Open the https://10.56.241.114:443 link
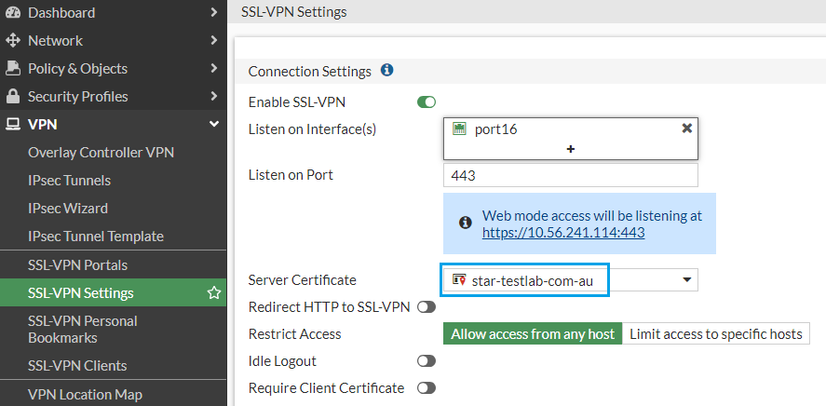 click(x=563, y=232)
